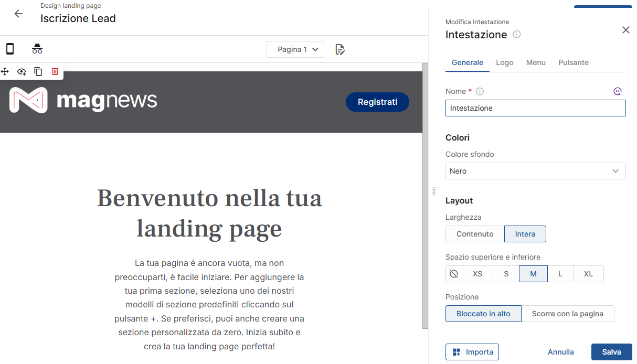Select no spacing option icon
This screenshot has height=364, width=637.
point(454,274)
